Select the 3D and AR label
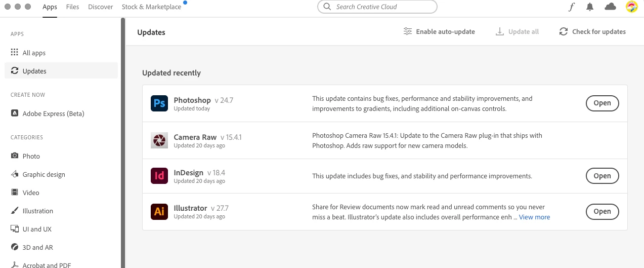Screen dimensions: 644x268 tap(38, 247)
